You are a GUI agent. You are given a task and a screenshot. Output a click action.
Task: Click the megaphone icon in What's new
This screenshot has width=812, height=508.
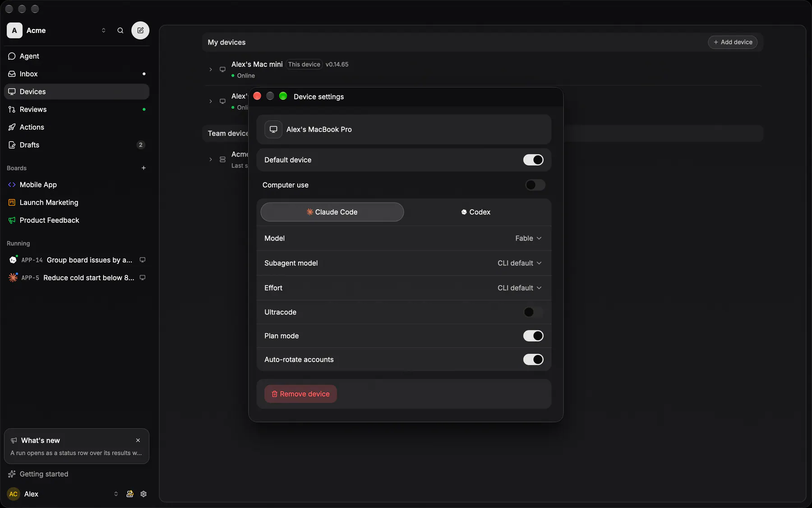[x=14, y=440]
